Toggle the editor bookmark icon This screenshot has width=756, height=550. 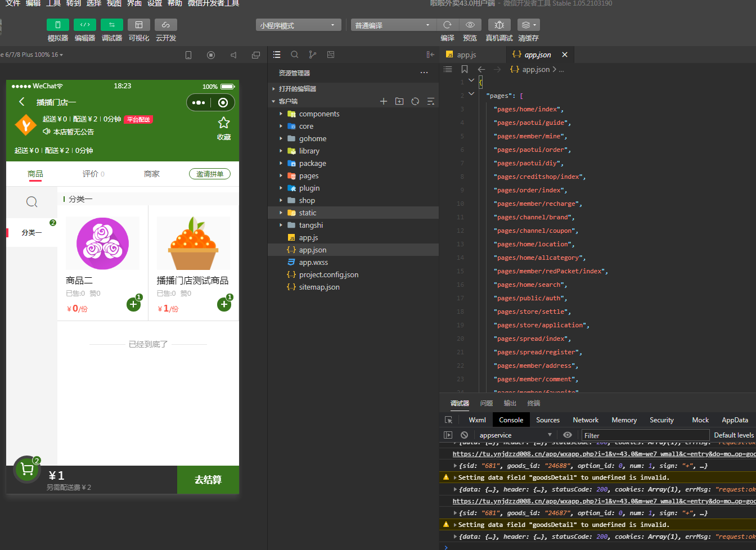[465, 69]
